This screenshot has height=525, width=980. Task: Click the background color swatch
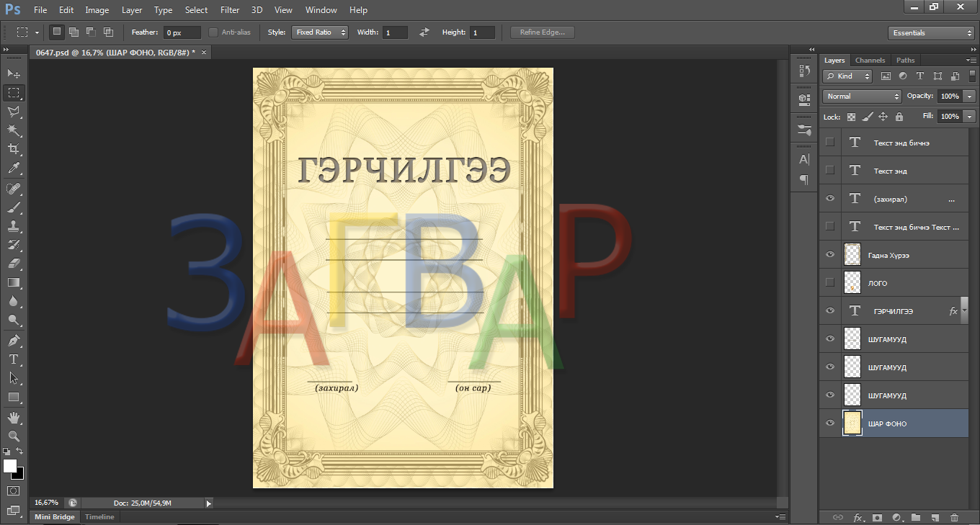click(19, 475)
